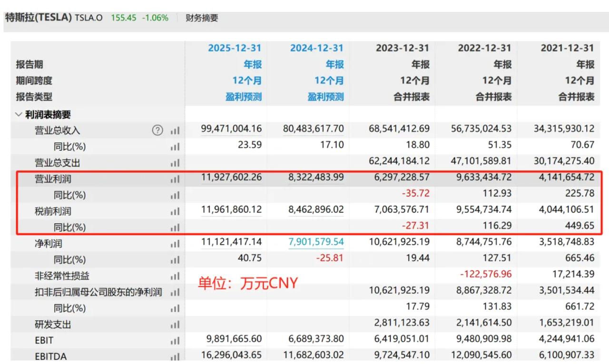The width and height of the screenshot is (609, 364).
Task: Select 2021 revenue cell 34,315,930.12
Action: point(564,128)
